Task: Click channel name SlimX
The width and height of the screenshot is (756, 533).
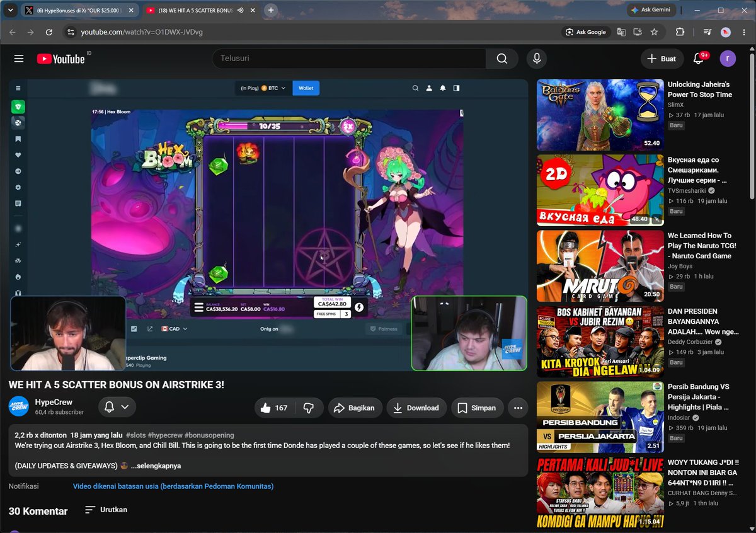Action: (x=675, y=105)
